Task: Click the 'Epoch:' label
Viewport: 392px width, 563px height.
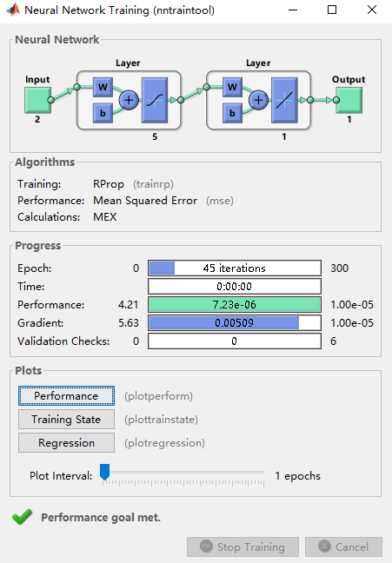Action: pos(35,268)
